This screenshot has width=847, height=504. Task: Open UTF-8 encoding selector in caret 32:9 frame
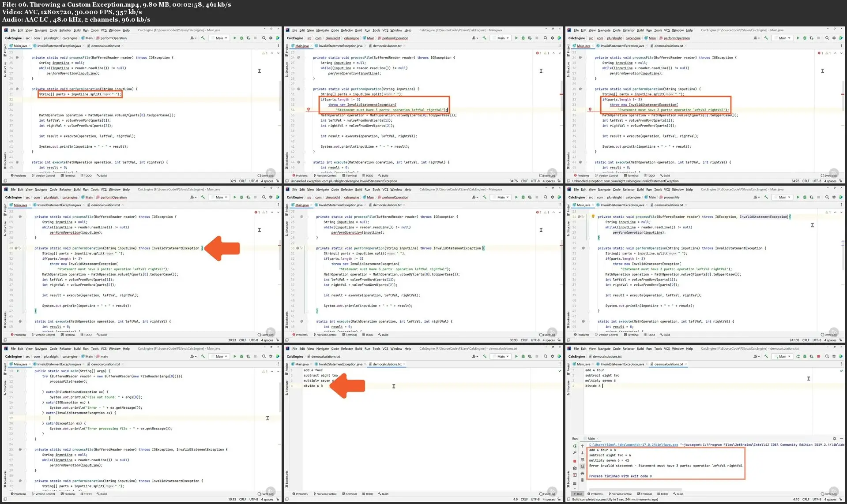click(x=253, y=181)
